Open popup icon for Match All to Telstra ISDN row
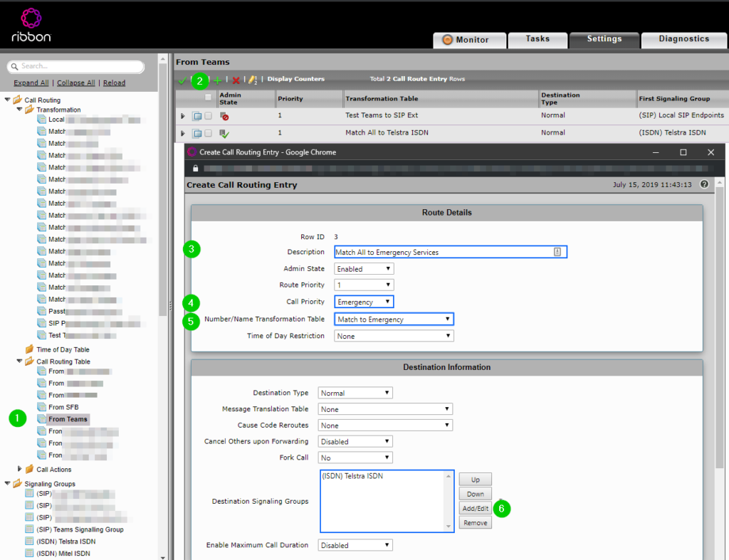Screen dimensions: 729x560 pyautogui.click(x=197, y=133)
